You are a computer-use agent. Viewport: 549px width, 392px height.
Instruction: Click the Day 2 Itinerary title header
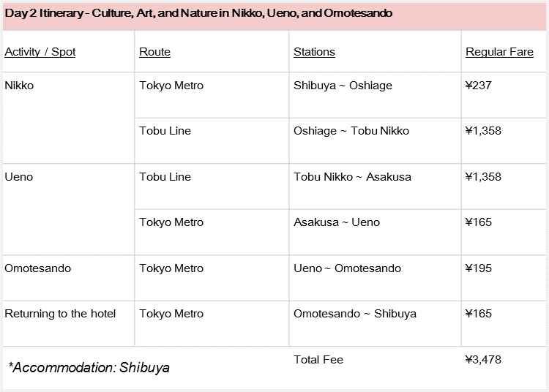(198, 13)
